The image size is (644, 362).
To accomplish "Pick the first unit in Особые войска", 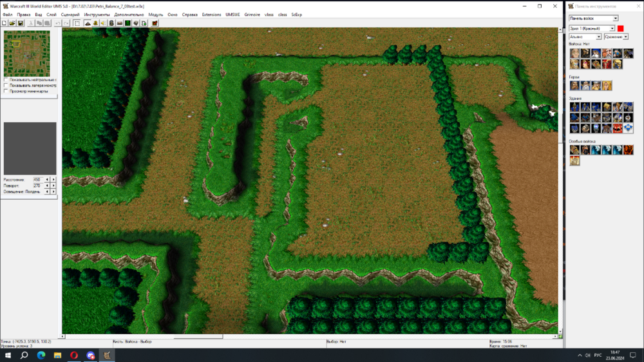I will click(574, 149).
